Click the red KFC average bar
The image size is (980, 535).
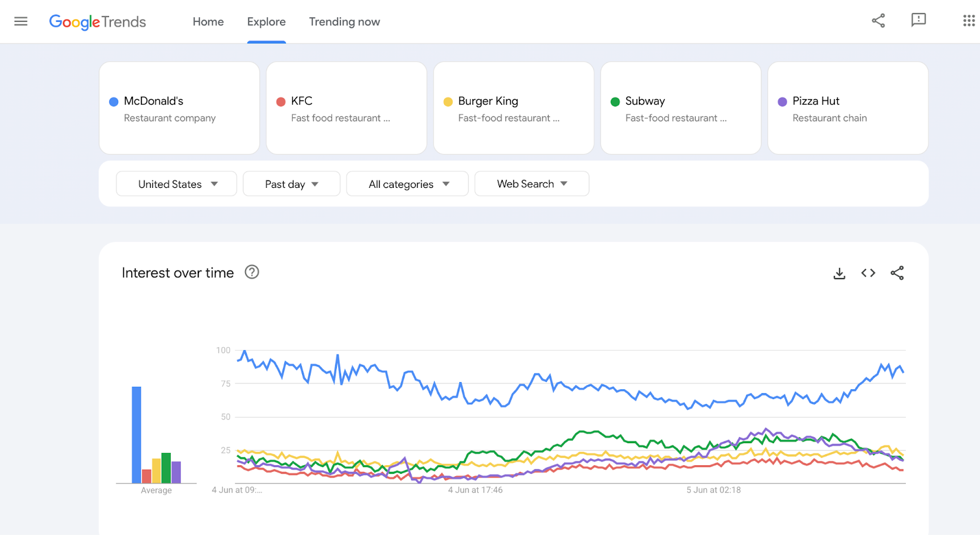pos(146,476)
